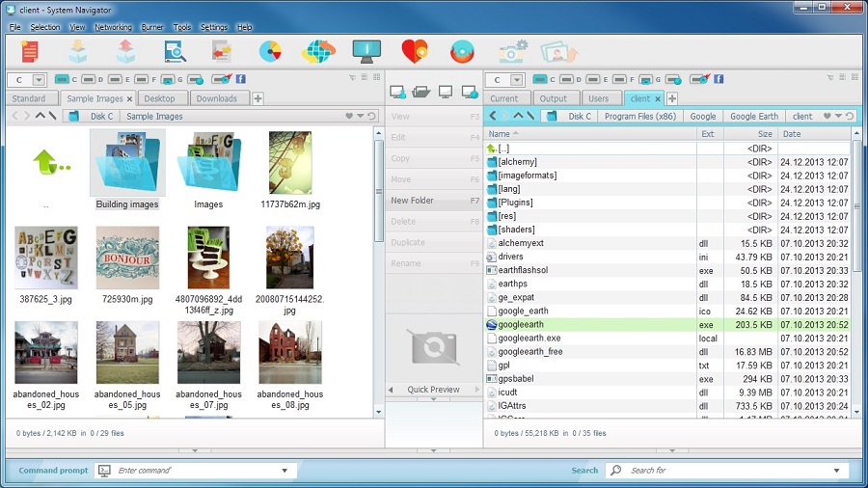868x488 pixels.
Task: Expand the left panel drive C dropdown
Action: (x=39, y=80)
